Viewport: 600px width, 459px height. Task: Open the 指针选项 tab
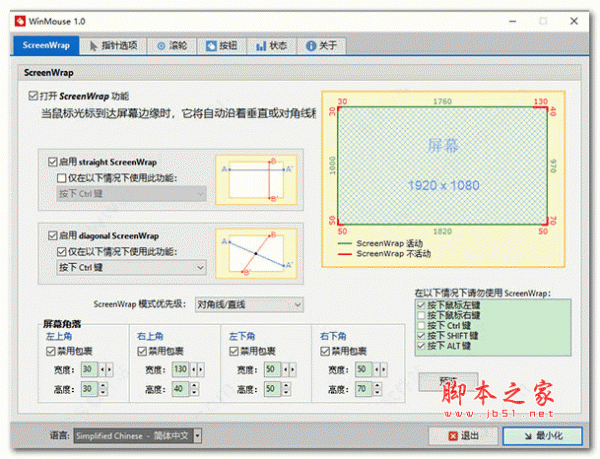[113, 46]
